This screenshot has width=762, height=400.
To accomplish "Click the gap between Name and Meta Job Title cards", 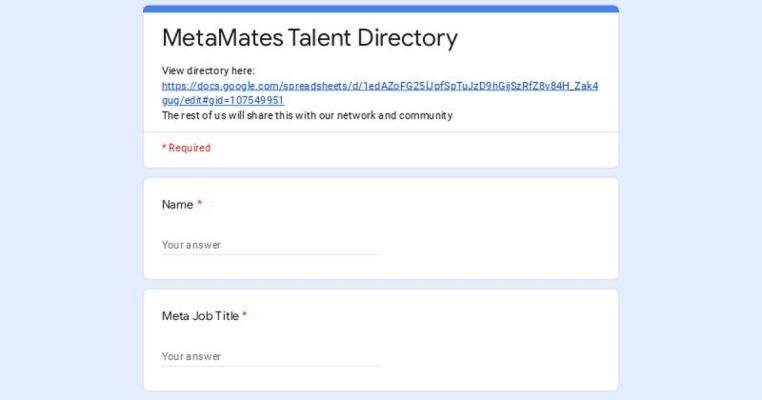I will point(380,285).
